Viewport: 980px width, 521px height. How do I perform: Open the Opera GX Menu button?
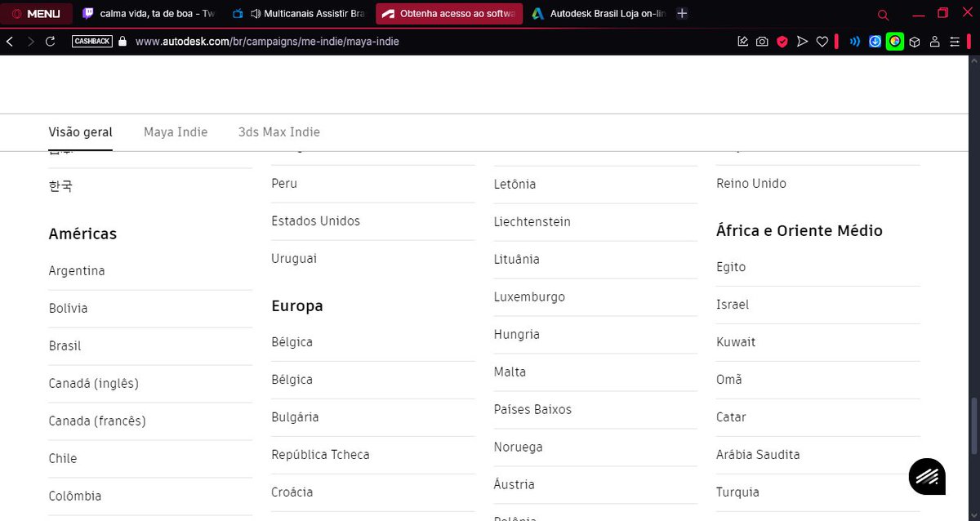click(x=37, y=14)
